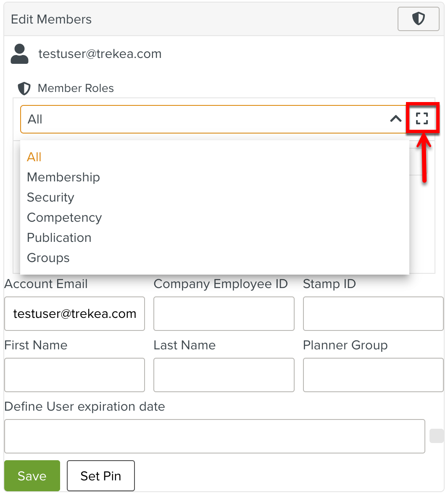Expand Member Roles panel to fullscreen
Image resolution: width=448 pixels, height=498 pixels.
pyautogui.click(x=422, y=118)
